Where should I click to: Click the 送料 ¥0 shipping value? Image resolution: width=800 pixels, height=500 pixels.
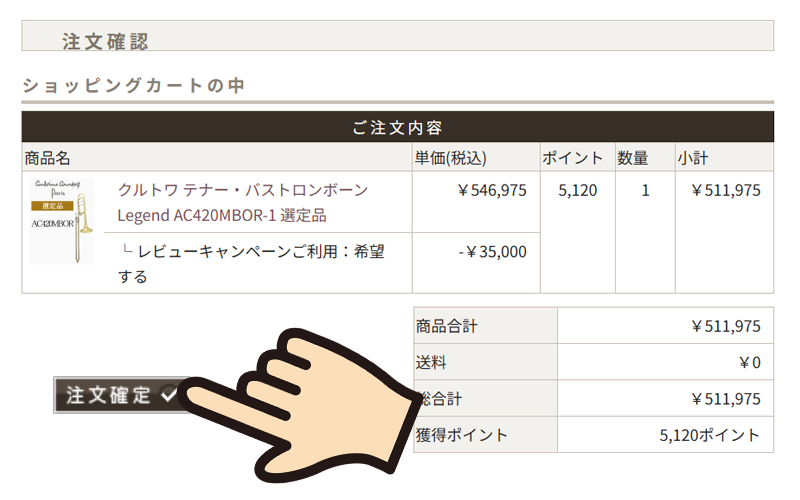tap(749, 363)
